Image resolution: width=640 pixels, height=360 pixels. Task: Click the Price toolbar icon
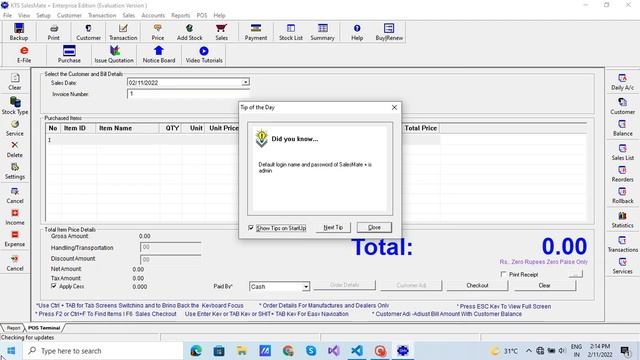tap(158, 32)
